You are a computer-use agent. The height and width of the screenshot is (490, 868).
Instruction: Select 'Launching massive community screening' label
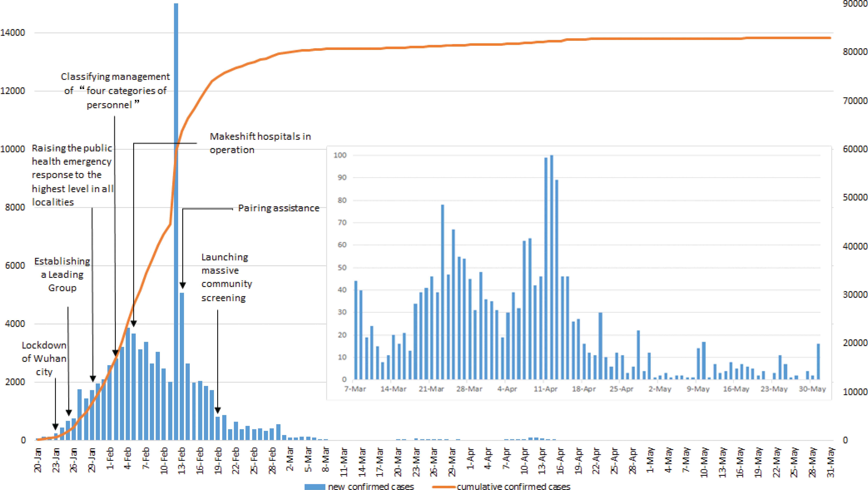click(226, 277)
